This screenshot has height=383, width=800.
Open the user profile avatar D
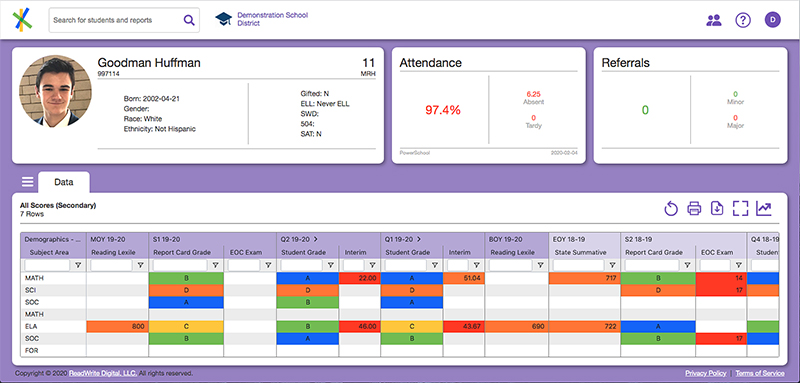pyautogui.click(x=772, y=20)
